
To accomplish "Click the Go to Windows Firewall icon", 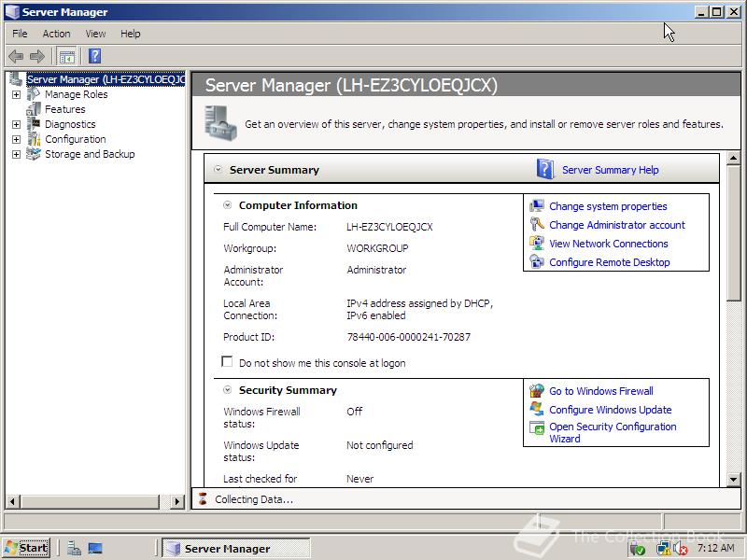I will pyautogui.click(x=537, y=390).
